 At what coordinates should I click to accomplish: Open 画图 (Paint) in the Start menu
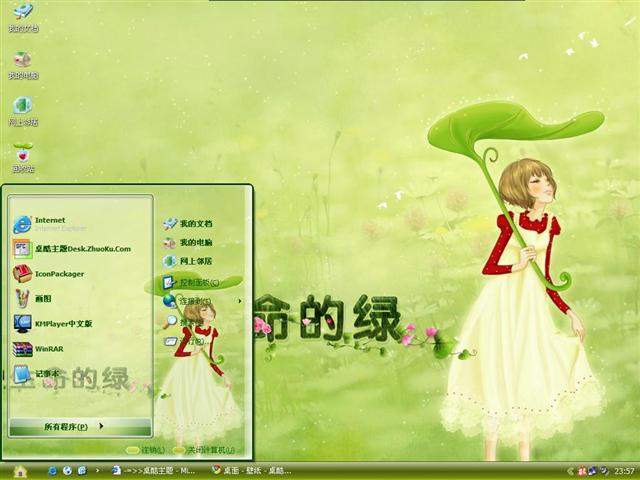[33, 299]
